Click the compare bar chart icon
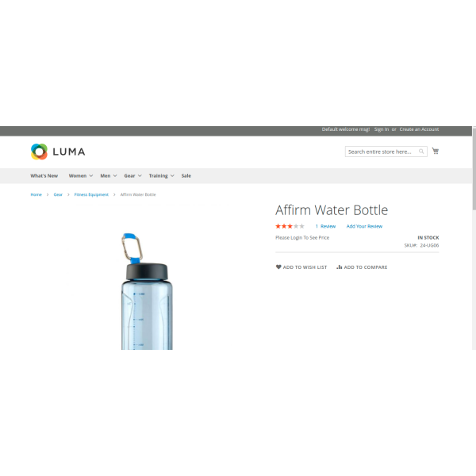 (339, 267)
